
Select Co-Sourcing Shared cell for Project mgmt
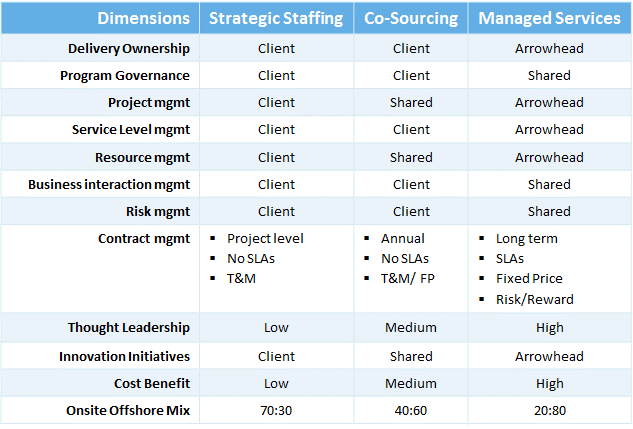click(411, 102)
